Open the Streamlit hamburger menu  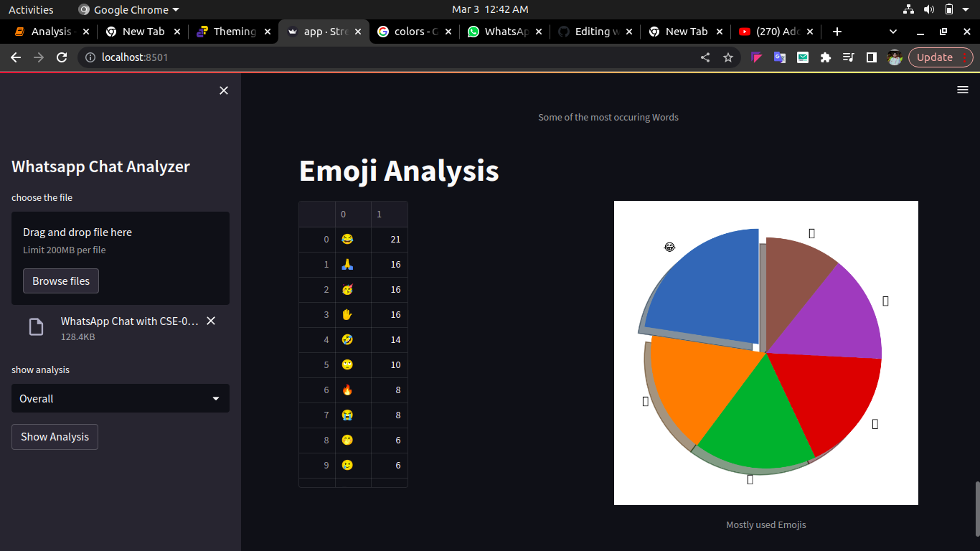pyautogui.click(x=962, y=90)
